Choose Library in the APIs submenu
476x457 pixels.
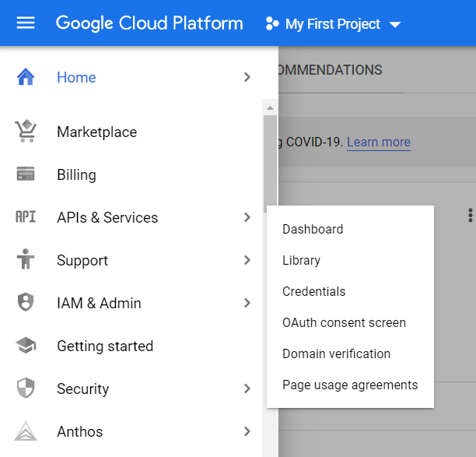(x=301, y=260)
